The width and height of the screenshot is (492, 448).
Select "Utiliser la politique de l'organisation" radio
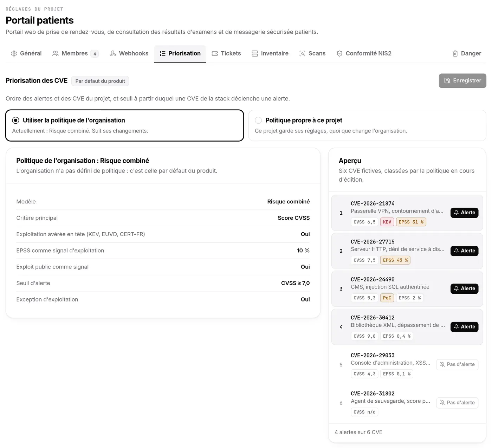[16, 120]
